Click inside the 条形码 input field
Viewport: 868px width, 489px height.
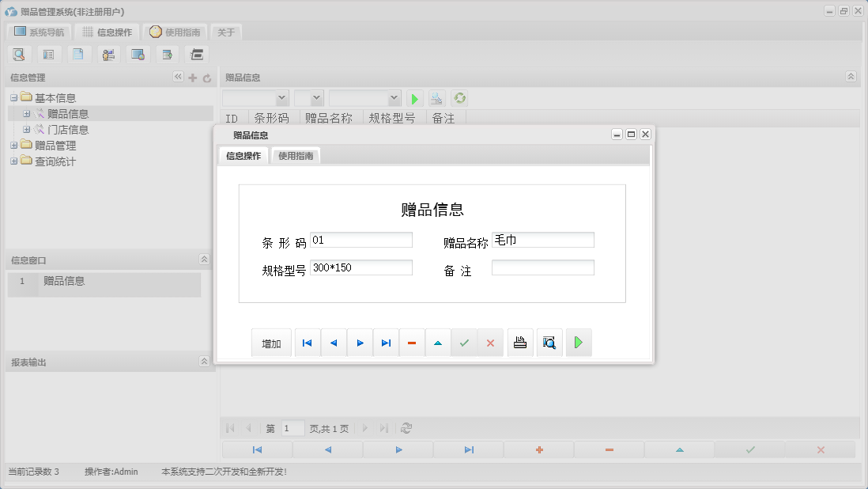click(360, 239)
